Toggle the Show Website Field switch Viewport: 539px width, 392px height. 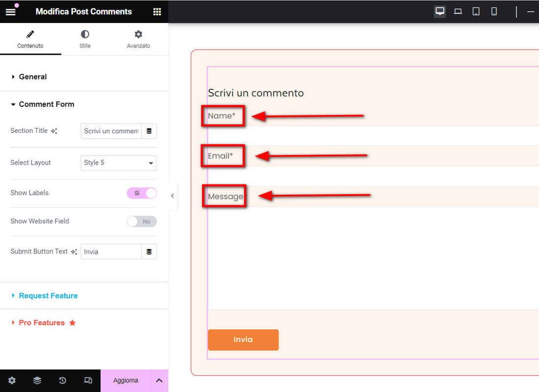click(x=142, y=221)
